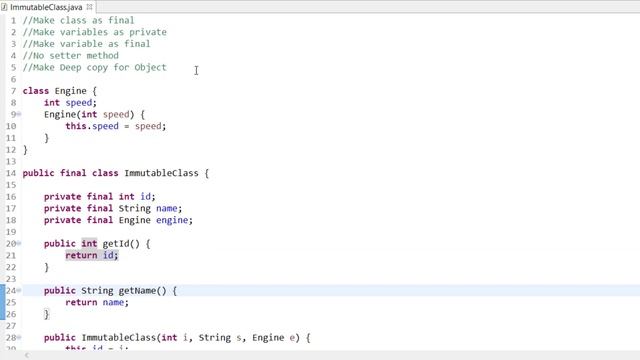Click 'private final Engine engine;' line
The image size is (640, 360).
118,220
